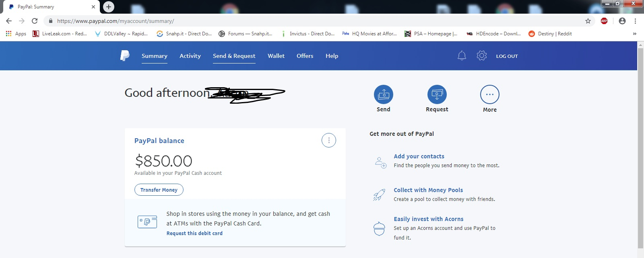644x258 pixels.
Task: Select the Summary navigation tab
Action: [155, 56]
